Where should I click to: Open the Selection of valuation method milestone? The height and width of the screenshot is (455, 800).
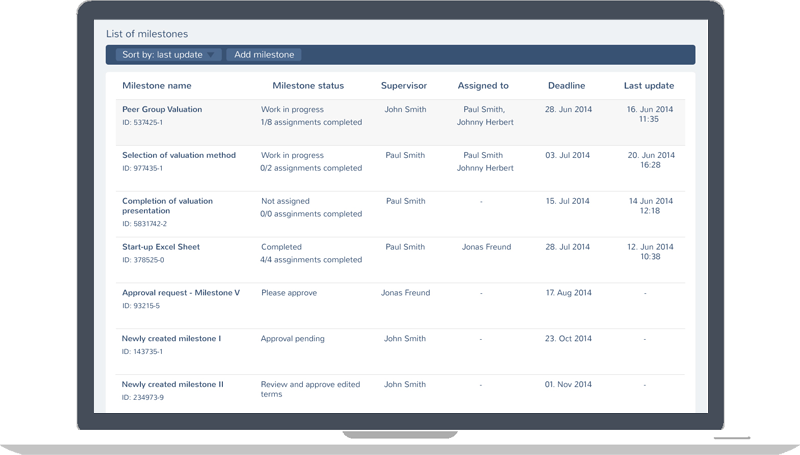pyautogui.click(x=178, y=155)
